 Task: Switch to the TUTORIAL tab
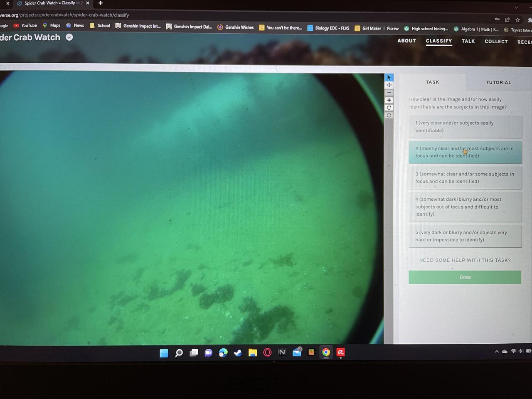click(499, 82)
